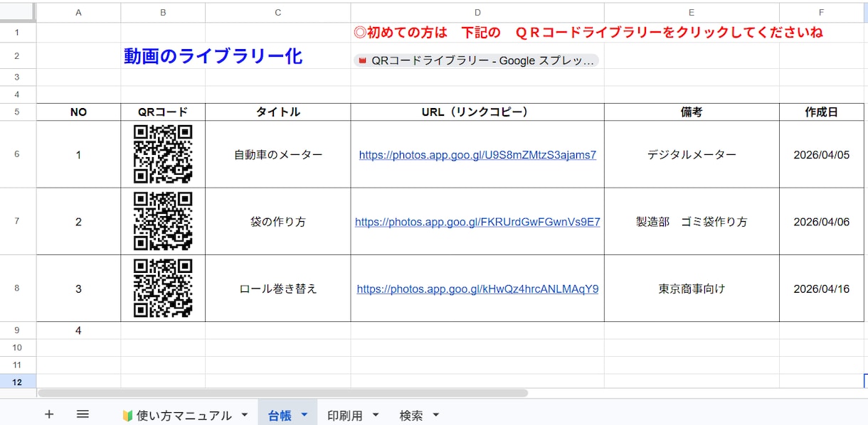The height and width of the screenshot is (425, 868).
Task: Select row 12 header
Action: (17, 382)
